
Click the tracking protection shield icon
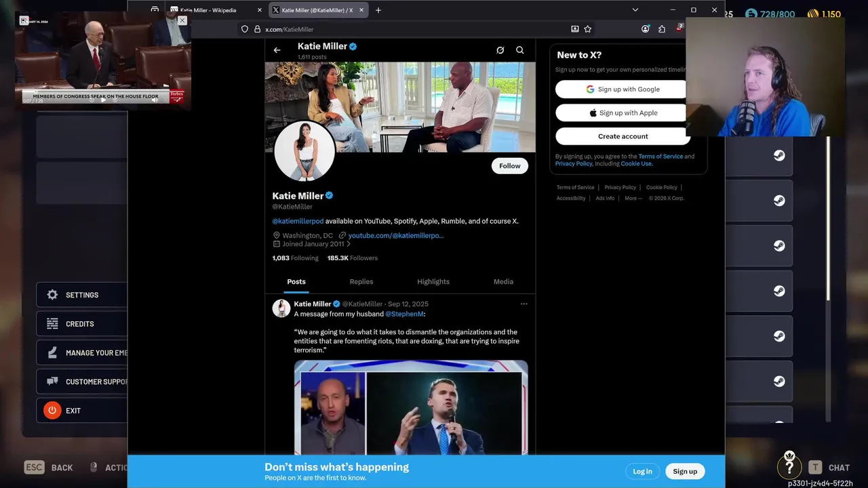[x=245, y=29]
